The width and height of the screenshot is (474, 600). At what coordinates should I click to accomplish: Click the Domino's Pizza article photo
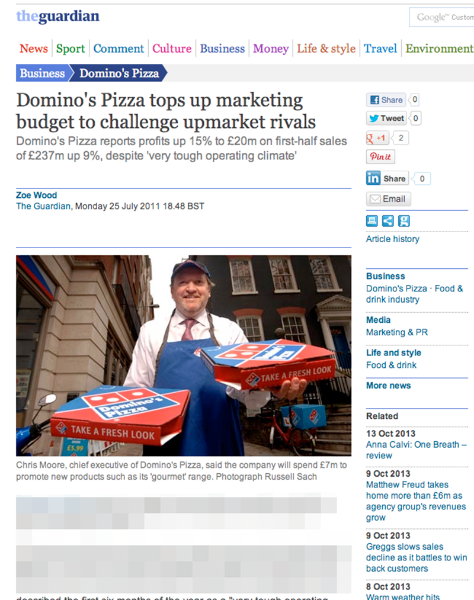point(184,355)
